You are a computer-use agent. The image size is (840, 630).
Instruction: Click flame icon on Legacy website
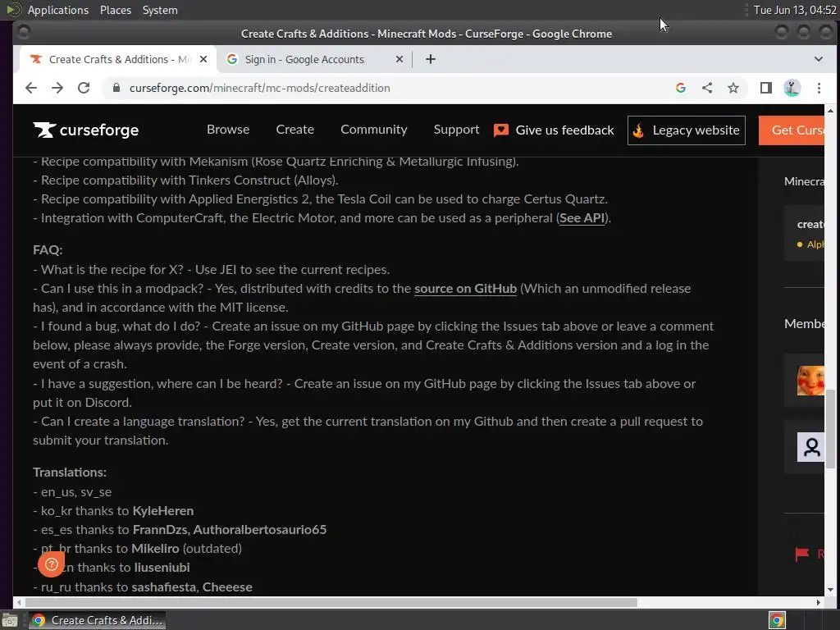(x=638, y=130)
